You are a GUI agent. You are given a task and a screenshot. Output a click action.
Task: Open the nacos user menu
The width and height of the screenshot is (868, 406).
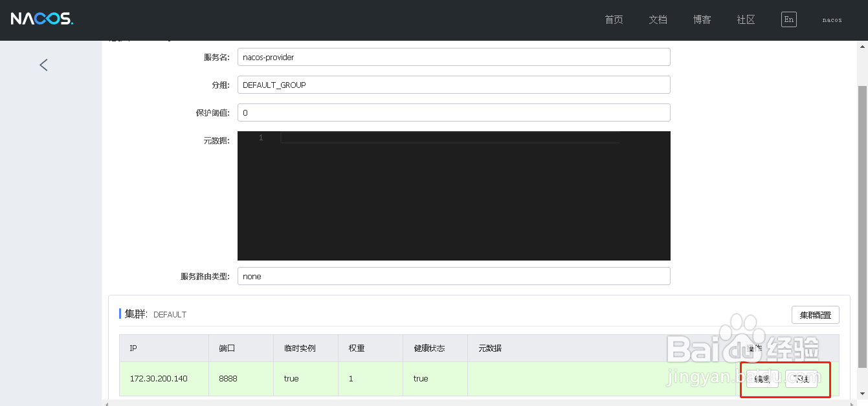tap(832, 20)
